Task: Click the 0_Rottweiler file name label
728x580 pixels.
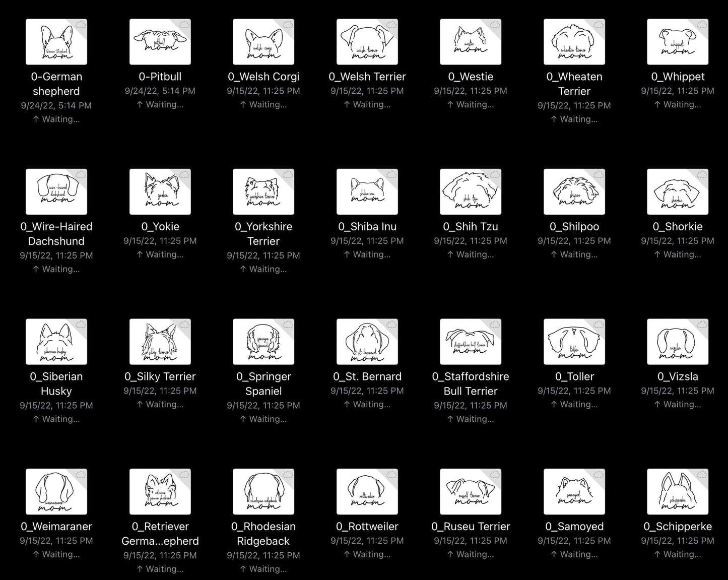Action: pos(367,527)
